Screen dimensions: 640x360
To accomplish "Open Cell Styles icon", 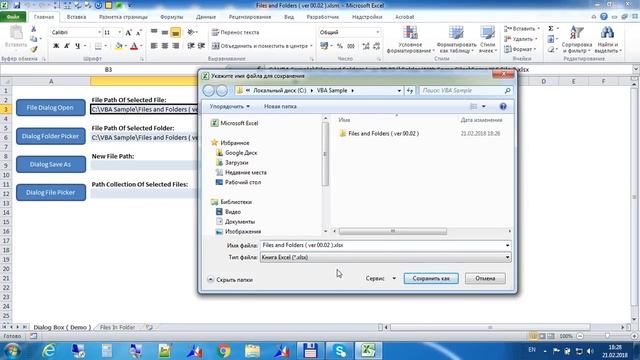I will pos(487,33).
